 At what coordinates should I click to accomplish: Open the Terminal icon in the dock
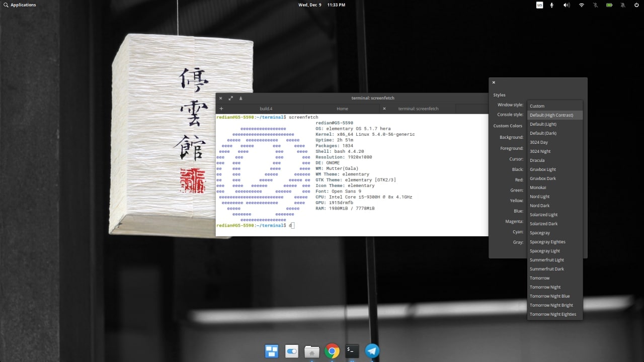pos(352,351)
